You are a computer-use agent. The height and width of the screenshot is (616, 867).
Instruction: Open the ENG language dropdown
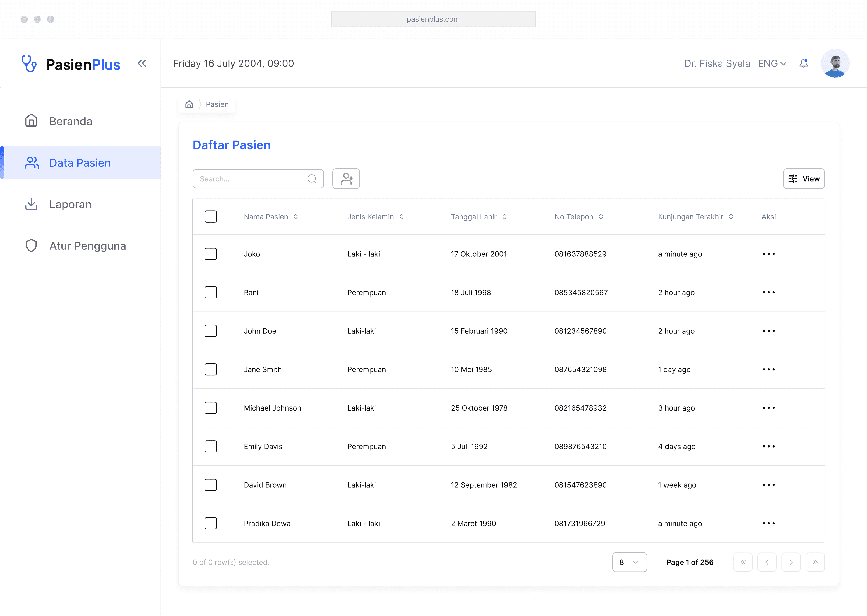772,63
